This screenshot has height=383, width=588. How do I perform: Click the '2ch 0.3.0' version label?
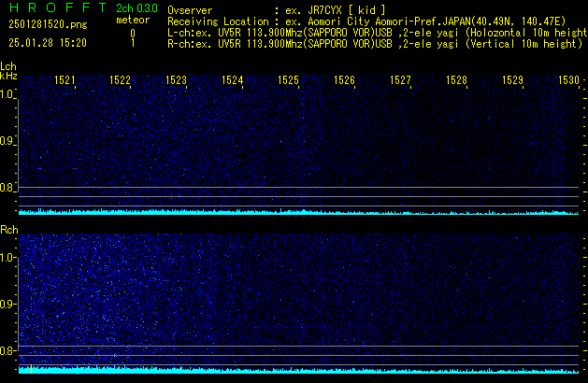[136, 7]
